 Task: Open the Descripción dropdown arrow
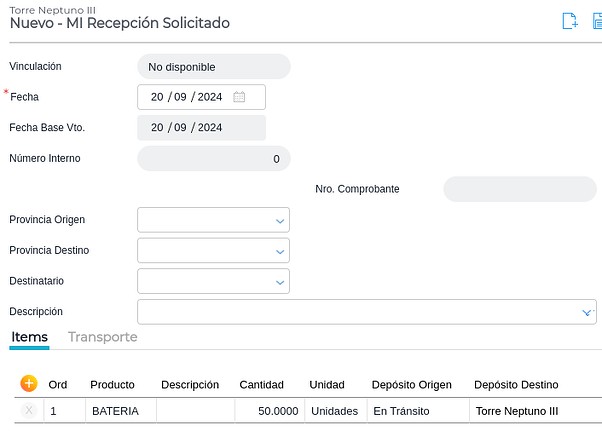[587, 313]
